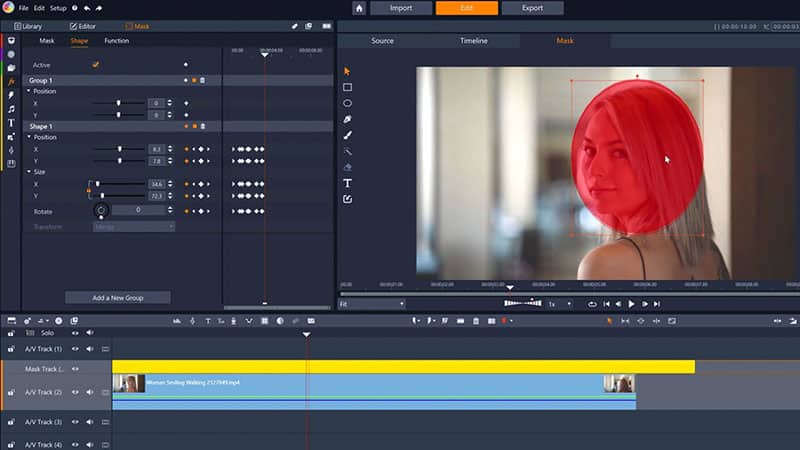Choose the rectangle shape mask tool
This screenshot has height=450, width=800.
[x=347, y=87]
